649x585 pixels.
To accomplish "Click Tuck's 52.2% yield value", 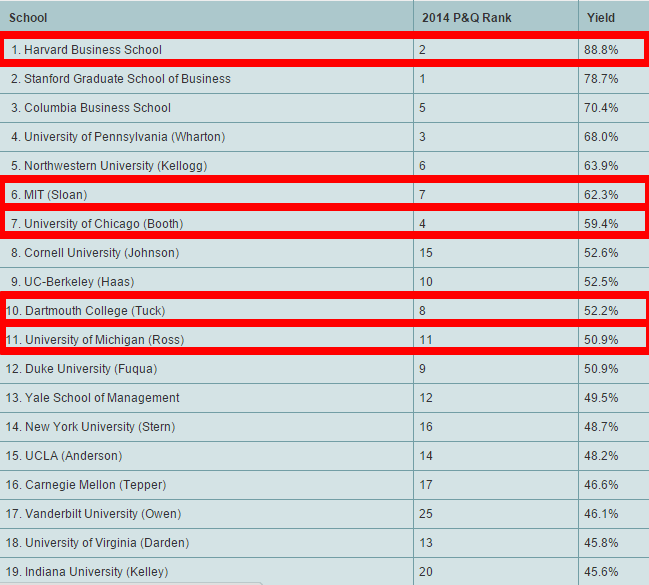I will point(601,311).
